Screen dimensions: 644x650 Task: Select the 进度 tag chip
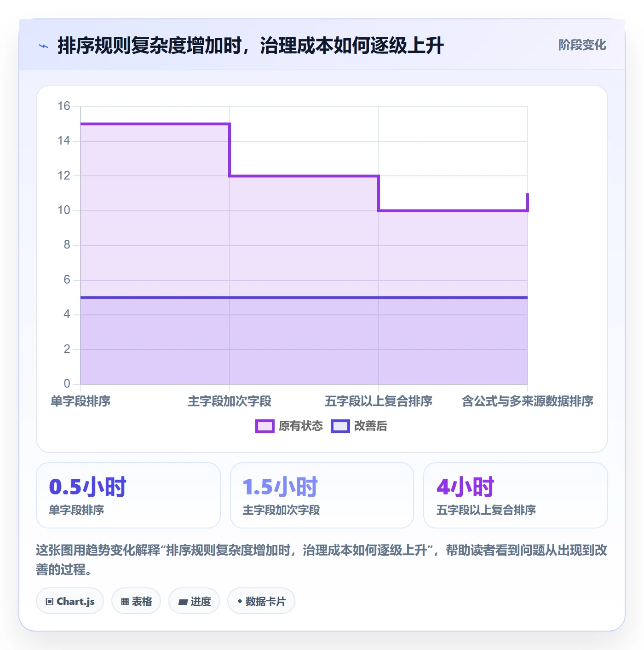point(194,601)
